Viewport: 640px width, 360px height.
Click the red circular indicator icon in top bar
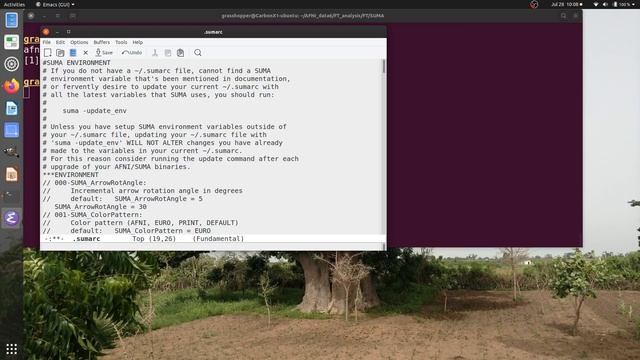tap(534, 4)
